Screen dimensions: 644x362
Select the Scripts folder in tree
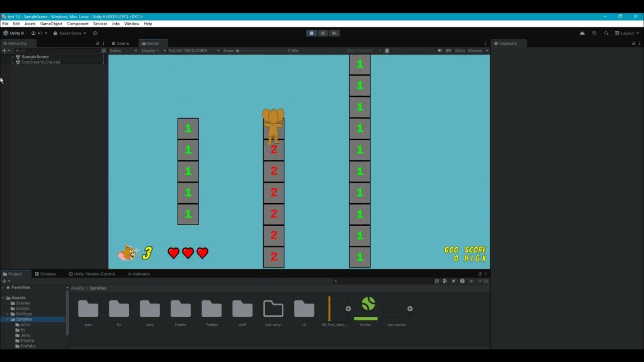point(23,308)
